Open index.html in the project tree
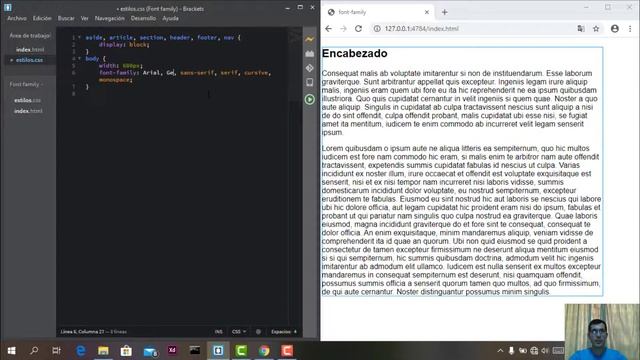 coord(28,111)
